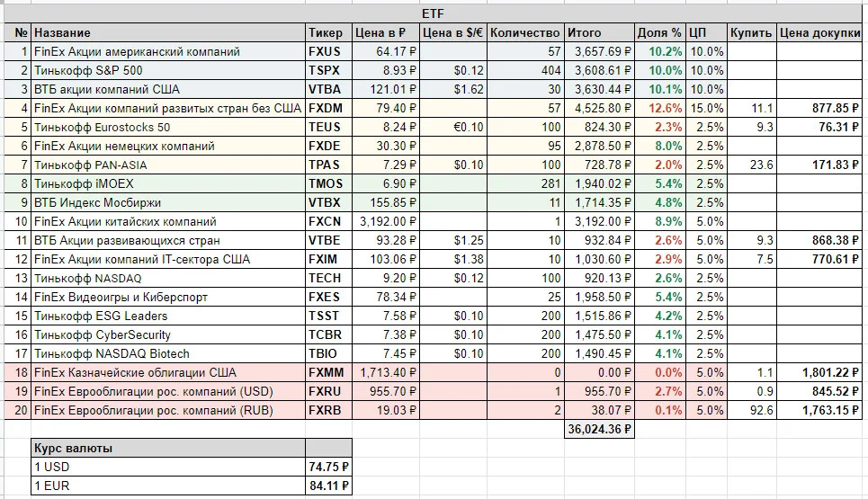This screenshot has width=868, height=499.
Task: Click the TBIO ticker cell
Action: (329, 353)
